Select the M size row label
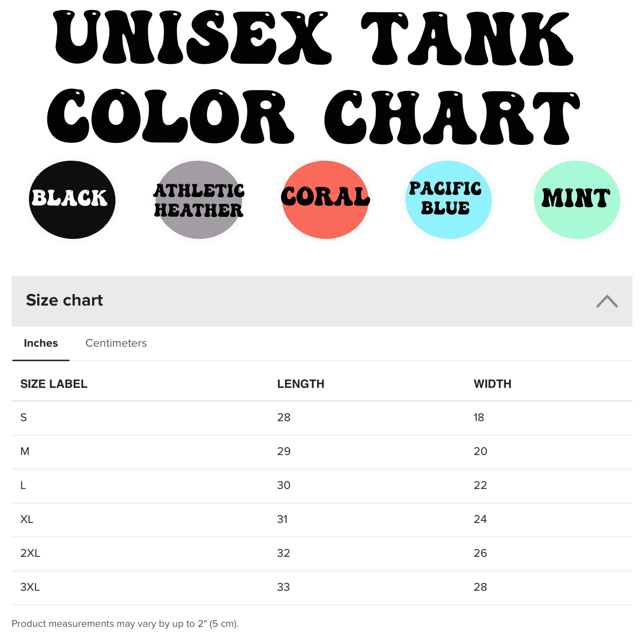This screenshot has height=644, width=644. pyautogui.click(x=25, y=451)
